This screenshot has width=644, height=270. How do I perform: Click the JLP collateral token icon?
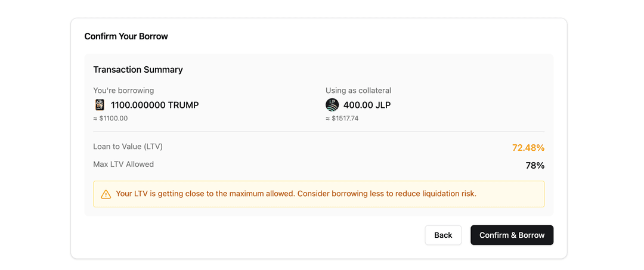tap(332, 105)
